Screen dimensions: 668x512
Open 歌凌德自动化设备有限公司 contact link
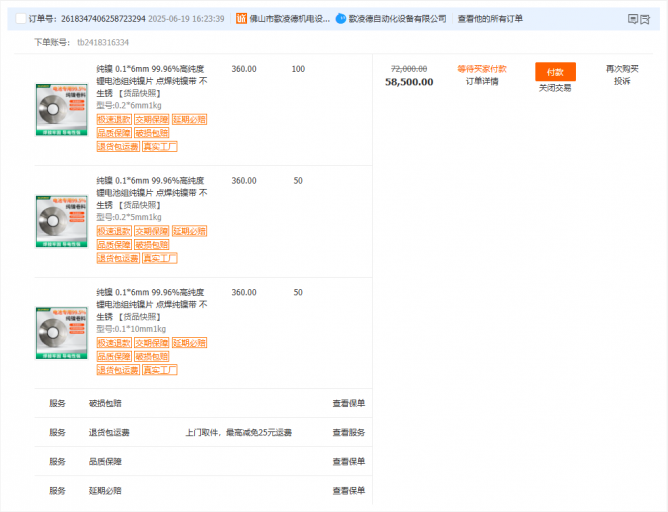pyautogui.click(x=397, y=19)
